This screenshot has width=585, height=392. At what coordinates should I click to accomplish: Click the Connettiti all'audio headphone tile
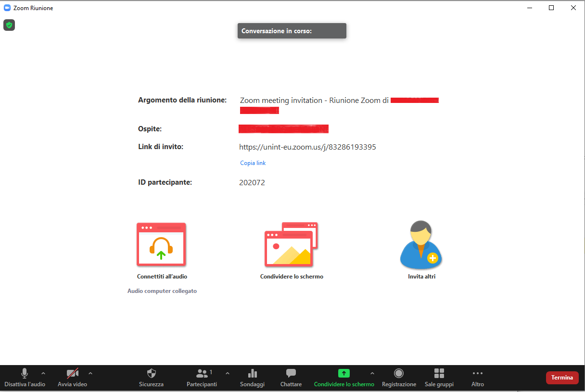click(x=162, y=244)
